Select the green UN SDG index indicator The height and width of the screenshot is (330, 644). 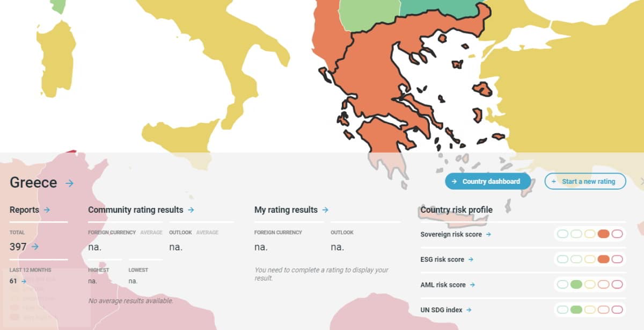[x=576, y=310]
